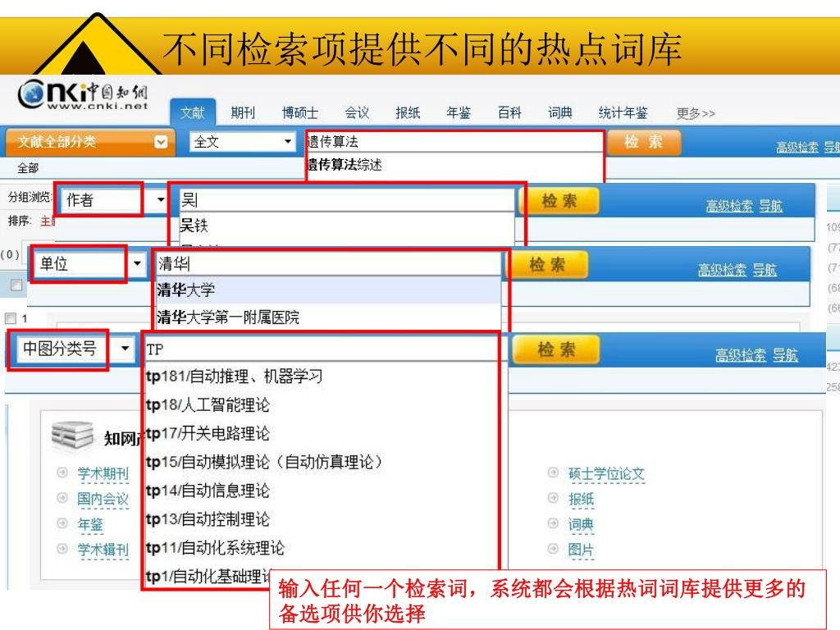The image size is (840, 630).
Task: Check the checkbox for result 1
Action: point(10,319)
